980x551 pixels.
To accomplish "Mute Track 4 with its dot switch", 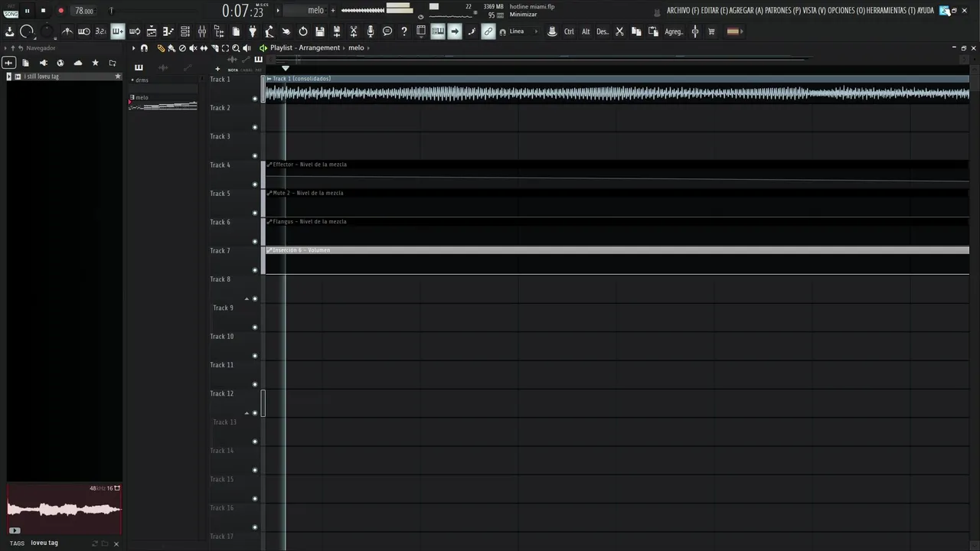I will pyautogui.click(x=255, y=184).
